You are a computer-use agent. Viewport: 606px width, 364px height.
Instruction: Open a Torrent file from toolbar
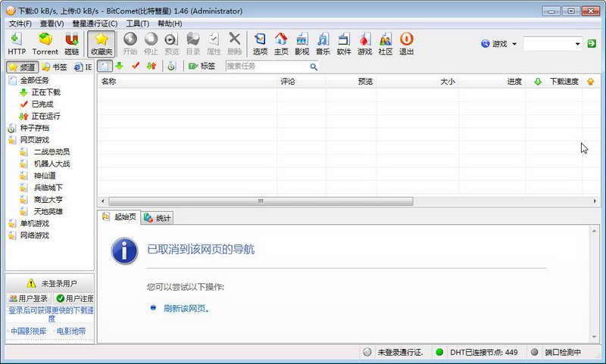pyautogui.click(x=45, y=44)
